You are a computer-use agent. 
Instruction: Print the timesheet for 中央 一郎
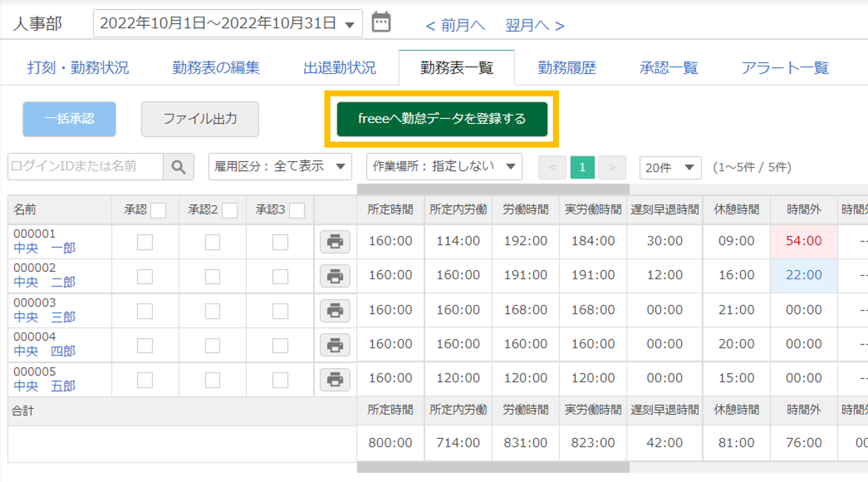pyautogui.click(x=334, y=241)
